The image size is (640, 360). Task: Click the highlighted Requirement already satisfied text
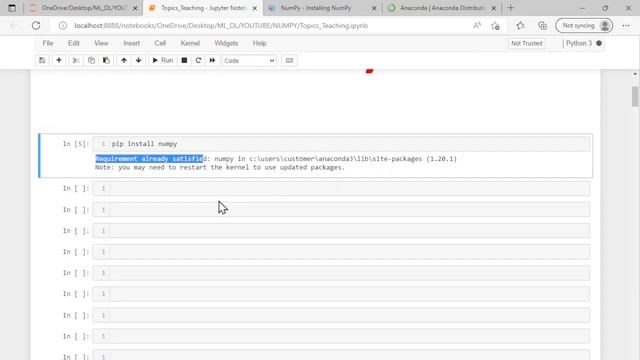(x=149, y=159)
